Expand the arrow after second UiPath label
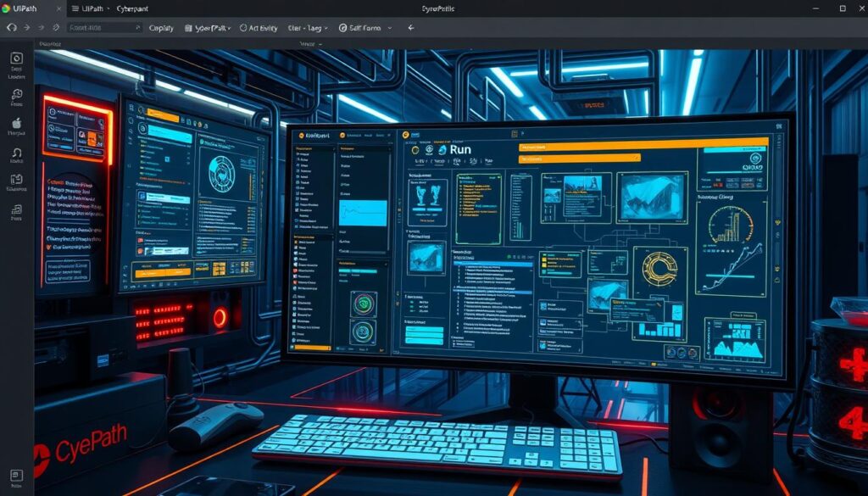The width and height of the screenshot is (868, 496). click(108, 8)
